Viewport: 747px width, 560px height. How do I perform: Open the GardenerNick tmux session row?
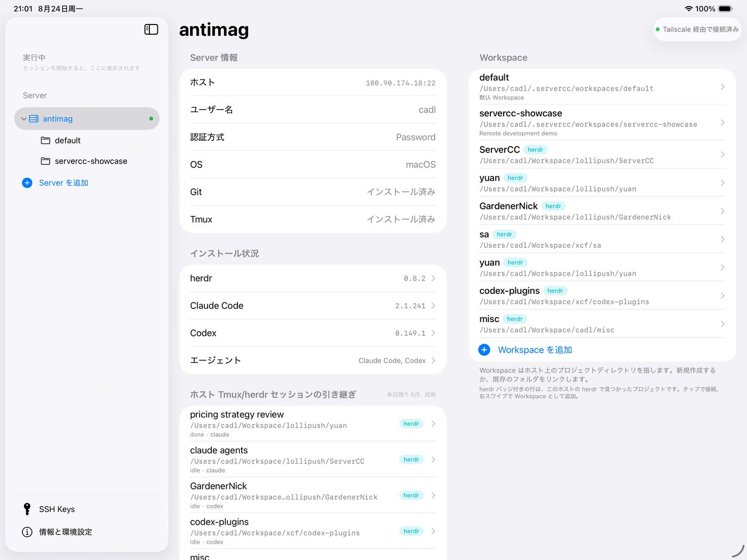pyautogui.click(x=313, y=495)
